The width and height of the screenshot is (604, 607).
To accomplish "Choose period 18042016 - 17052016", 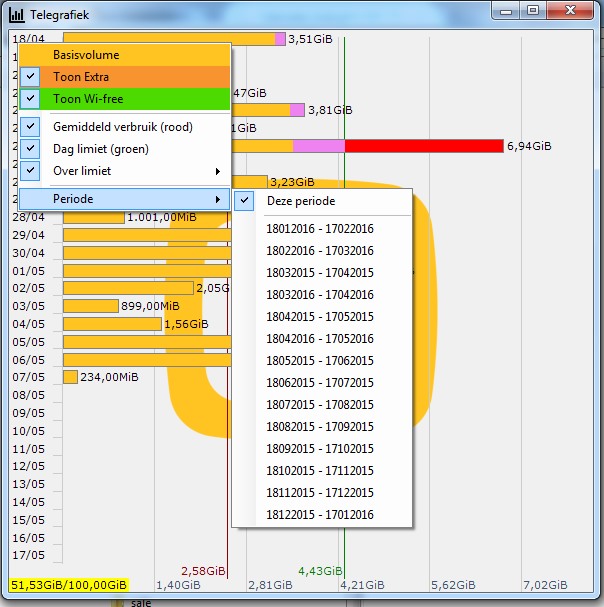I will coord(320,339).
